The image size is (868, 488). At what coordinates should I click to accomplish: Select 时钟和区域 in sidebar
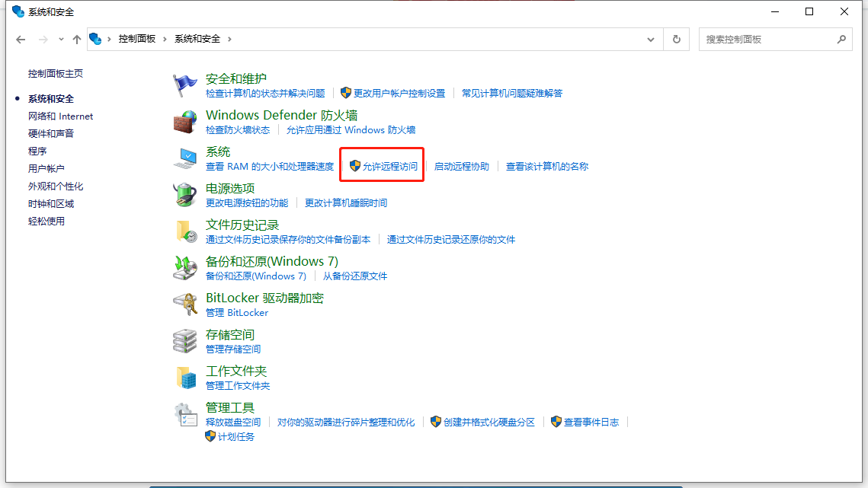51,203
